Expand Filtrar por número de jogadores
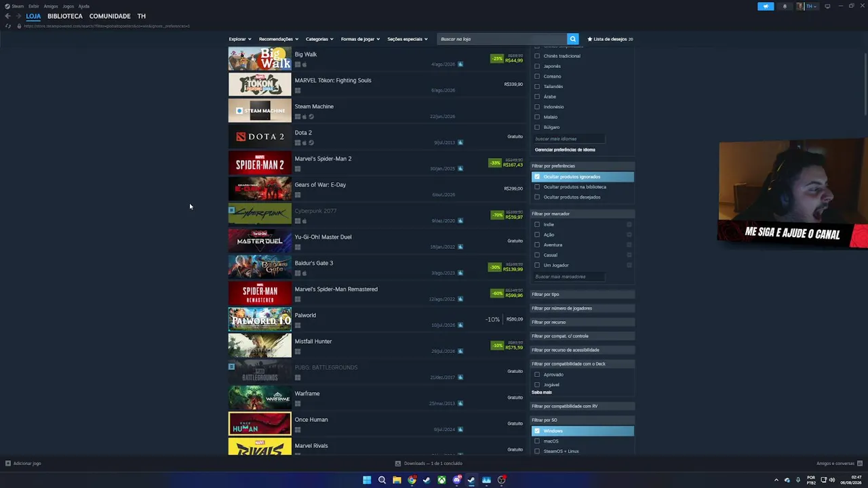This screenshot has width=868, height=488. [x=583, y=308]
